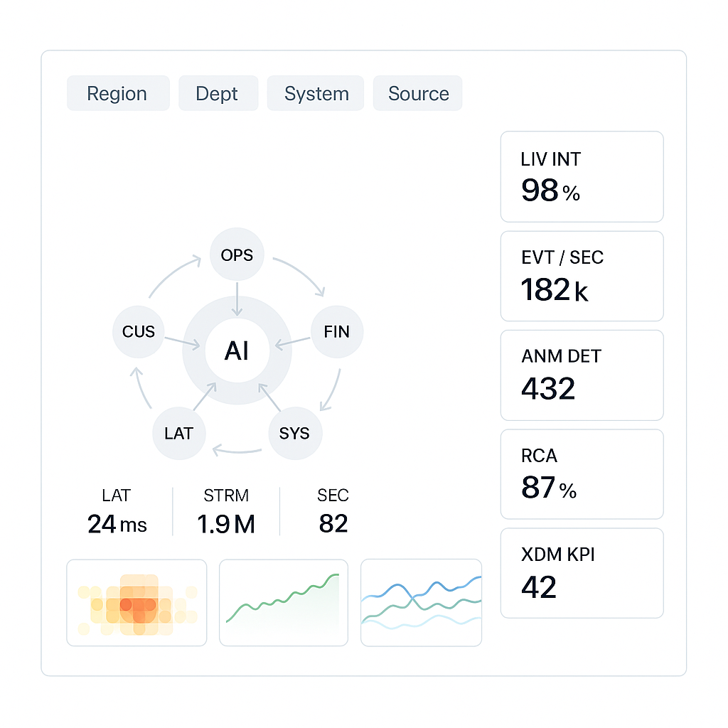Select the FIN node circle

336,331
